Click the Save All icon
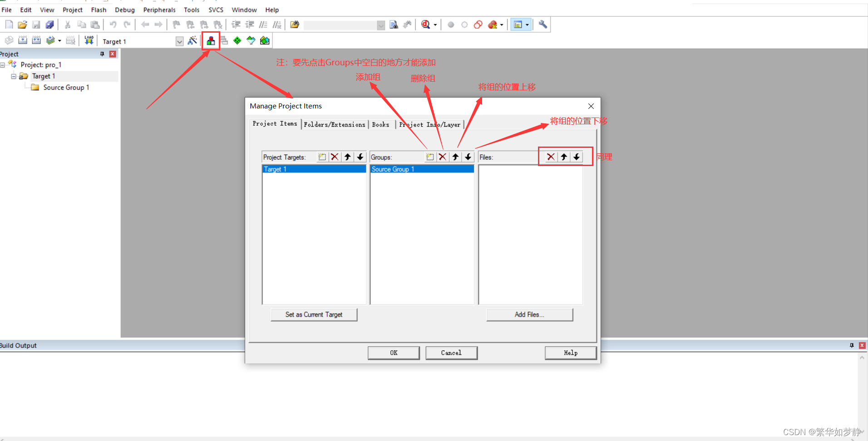Screen dimensions: 868x441 click(50, 24)
